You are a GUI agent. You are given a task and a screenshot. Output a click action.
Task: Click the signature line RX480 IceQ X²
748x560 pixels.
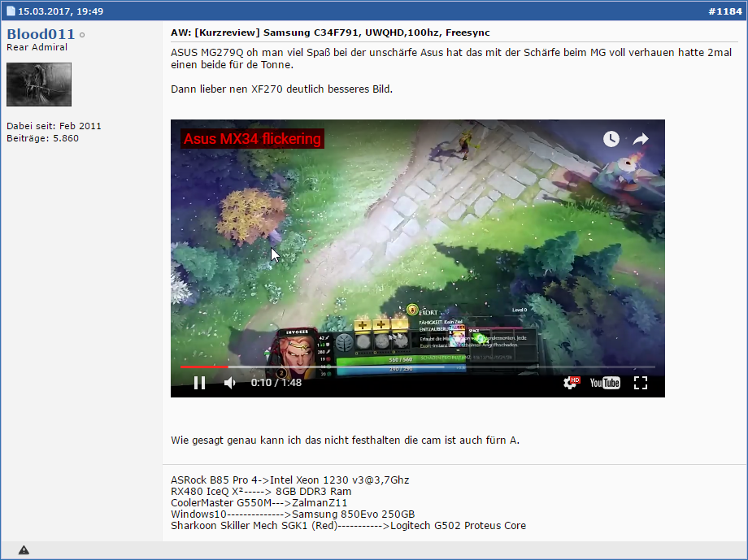pos(261,491)
